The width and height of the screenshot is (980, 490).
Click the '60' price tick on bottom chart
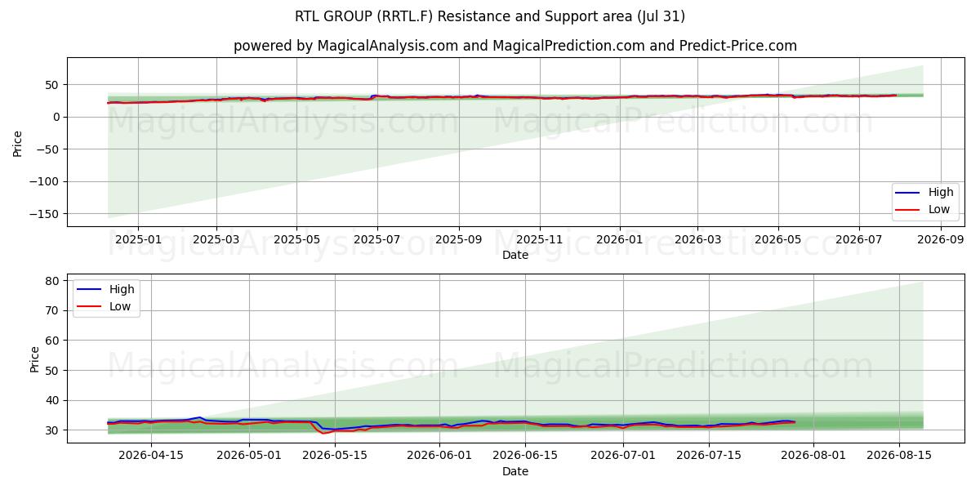point(54,341)
